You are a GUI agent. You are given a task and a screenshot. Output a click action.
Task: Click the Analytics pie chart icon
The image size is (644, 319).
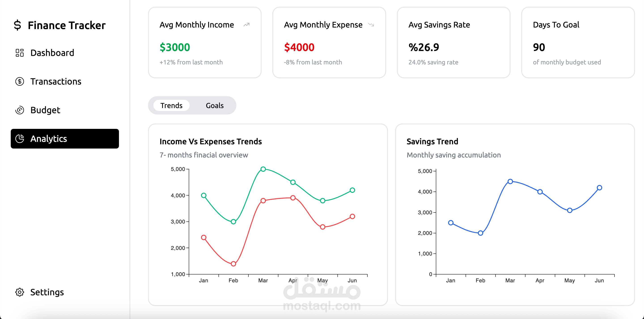[x=19, y=139]
